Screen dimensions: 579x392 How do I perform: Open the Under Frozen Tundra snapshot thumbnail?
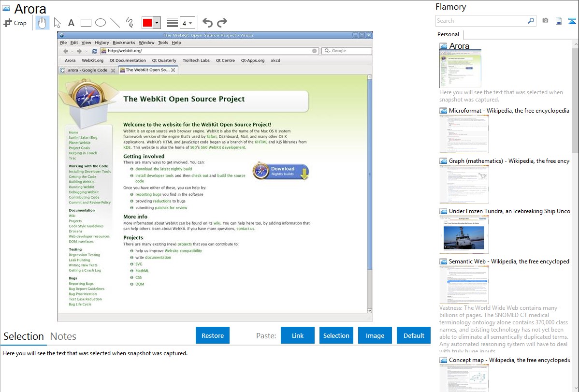click(464, 234)
